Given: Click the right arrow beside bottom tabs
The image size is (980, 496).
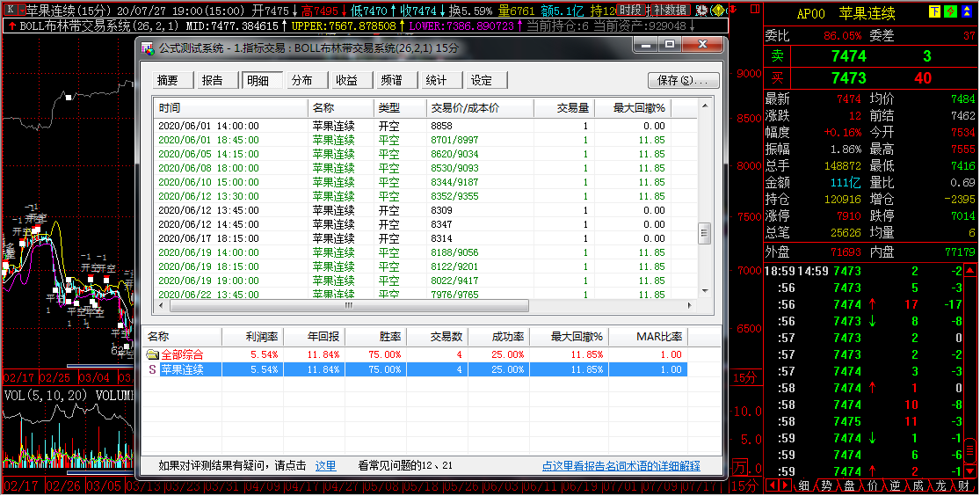Looking at the screenshot, I should [785, 485].
